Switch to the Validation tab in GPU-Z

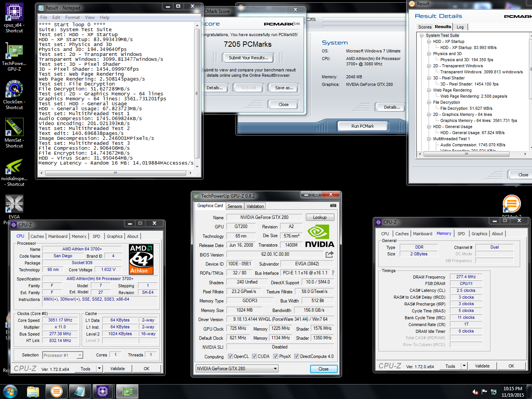255,206
